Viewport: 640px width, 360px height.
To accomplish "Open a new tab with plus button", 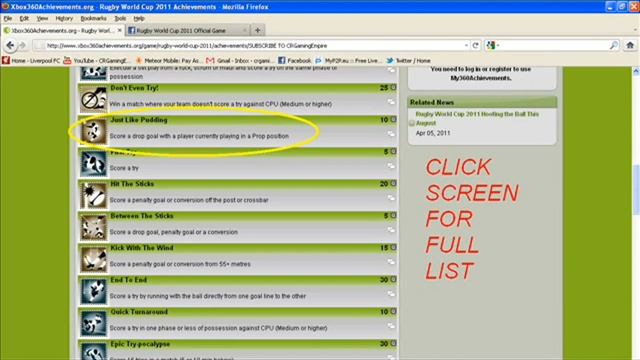I will pyautogui.click(x=258, y=30).
